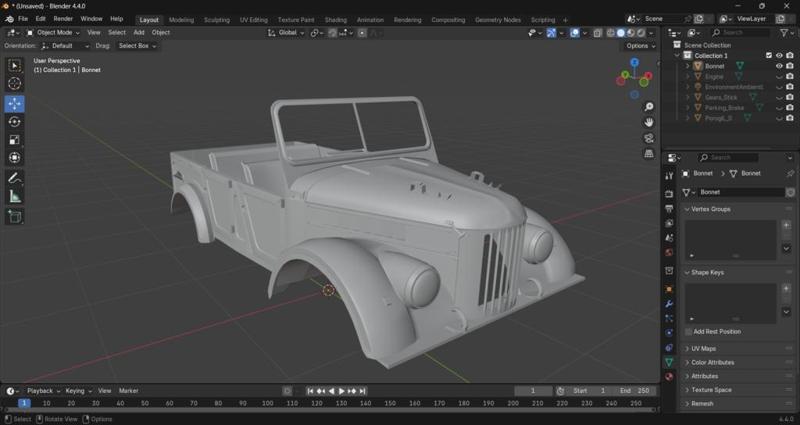Toggle X-ray display in viewport header
Viewport: 800px width, 425px height.
tap(597, 33)
